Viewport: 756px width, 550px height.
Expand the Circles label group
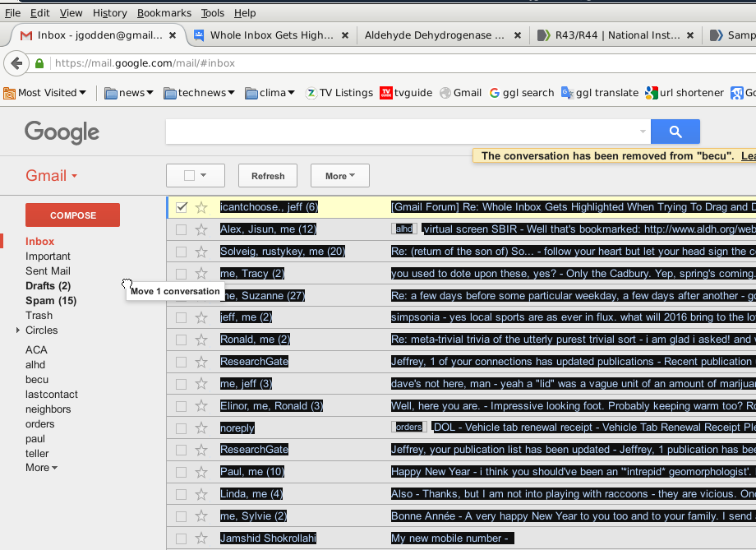pos(18,330)
